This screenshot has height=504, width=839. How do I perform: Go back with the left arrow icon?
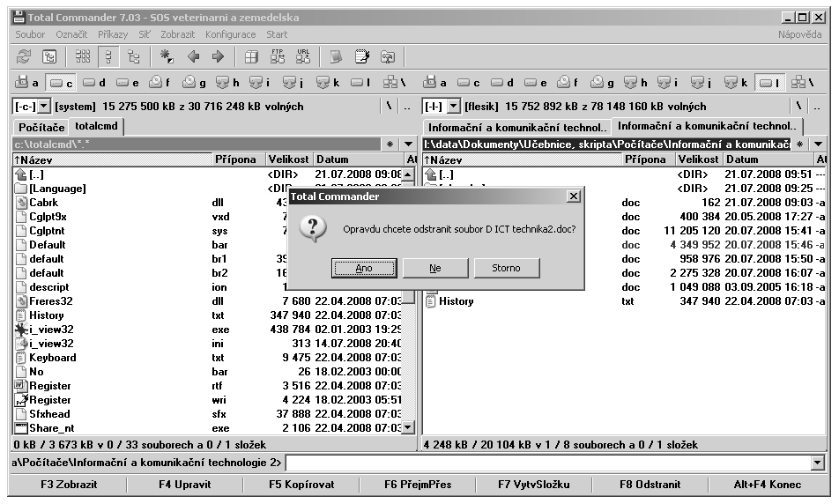pos(193,56)
